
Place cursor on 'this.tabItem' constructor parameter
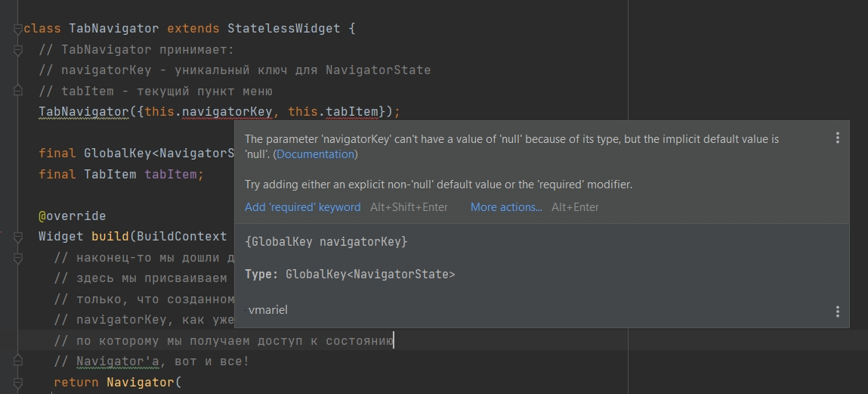click(332, 111)
